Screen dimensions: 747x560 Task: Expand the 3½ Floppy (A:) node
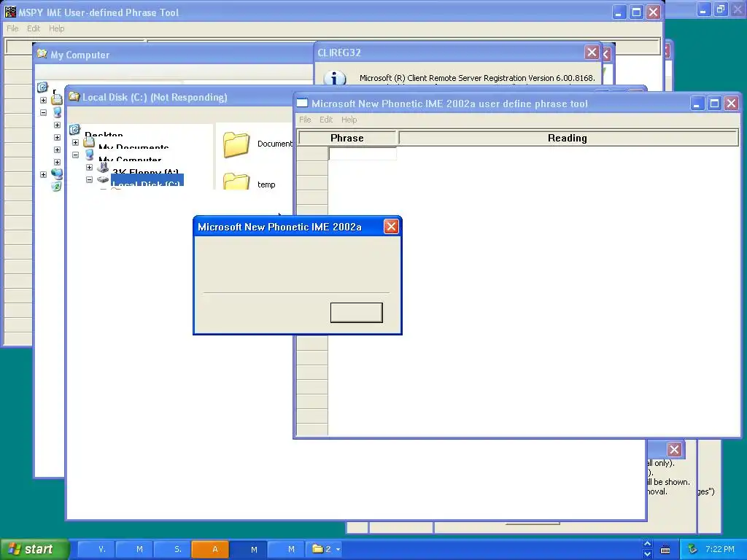89,167
